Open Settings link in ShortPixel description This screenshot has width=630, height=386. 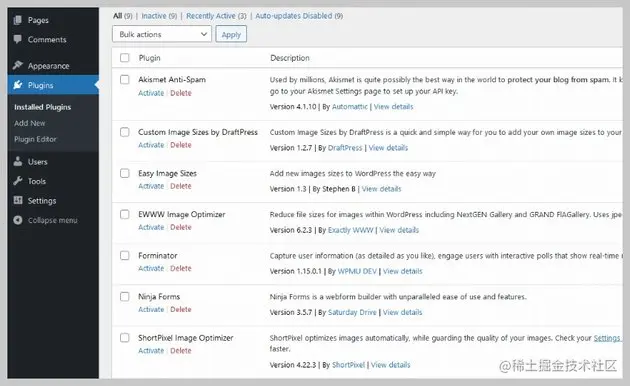607,338
